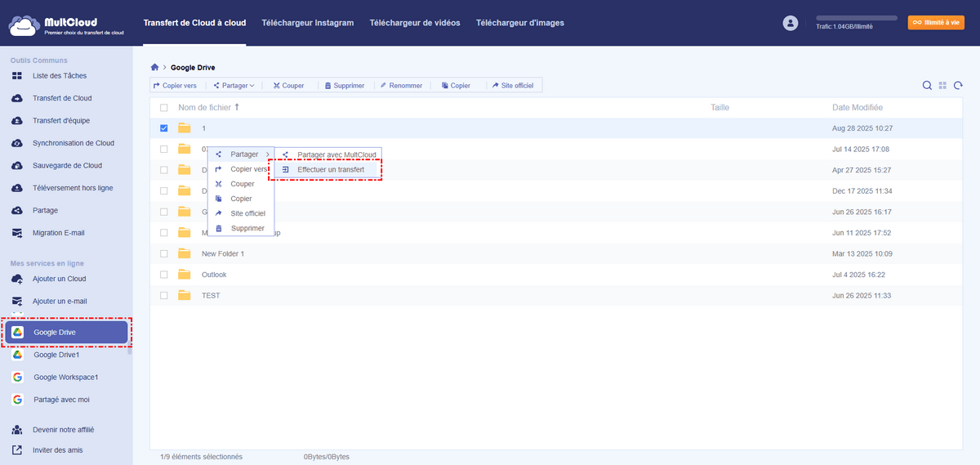Click Ajouter un Cloud in sidebar
This screenshot has height=465, width=980.
point(59,279)
